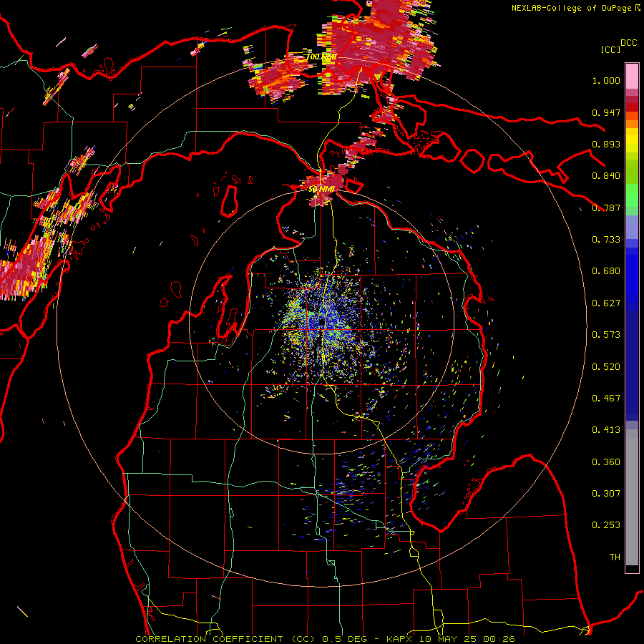Click the 0.840 scale value
644x644 pixels.
click(606, 176)
